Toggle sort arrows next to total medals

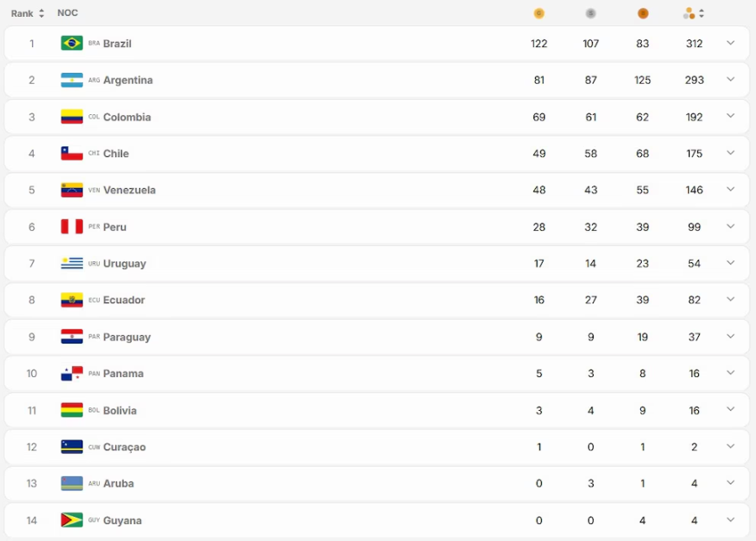(x=701, y=13)
